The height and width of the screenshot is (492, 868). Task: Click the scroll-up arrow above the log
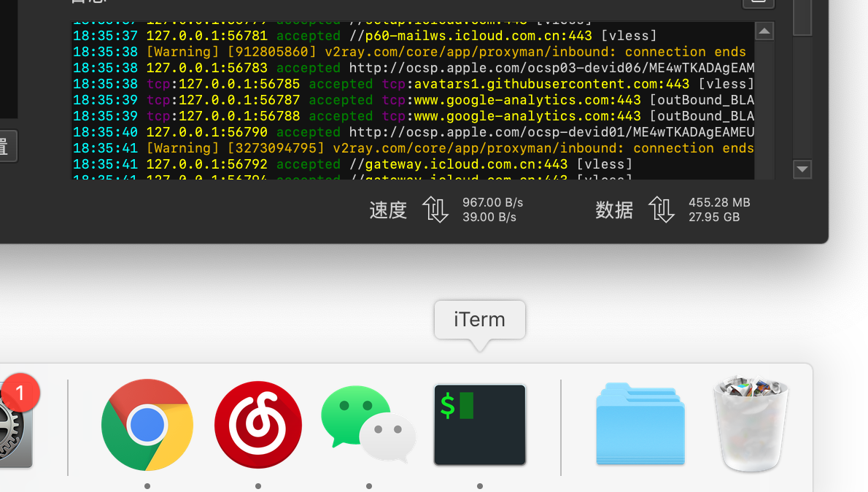tap(764, 31)
